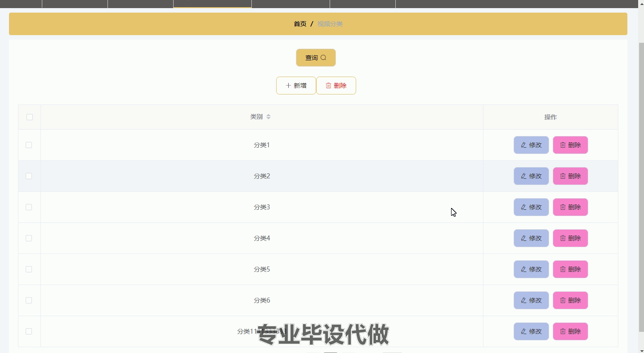
Task: Check the checkbox for the last row 分类11
Action: click(29, 331)
